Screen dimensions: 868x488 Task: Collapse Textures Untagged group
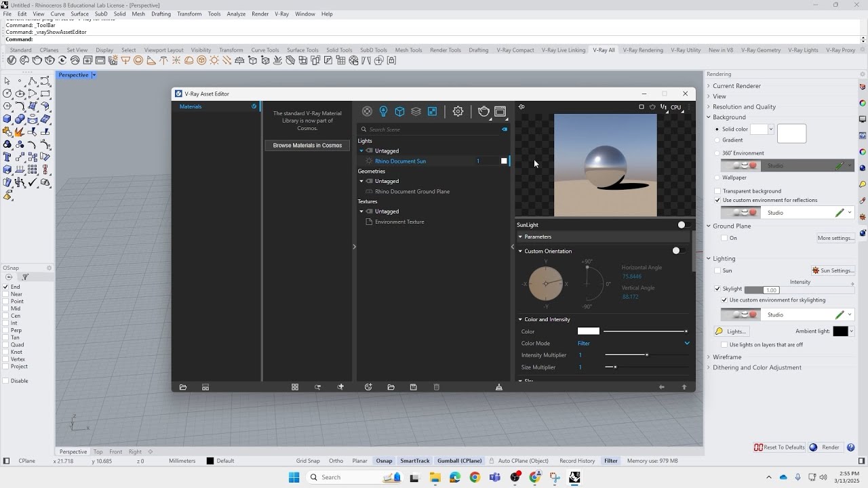tap(361, 211)
